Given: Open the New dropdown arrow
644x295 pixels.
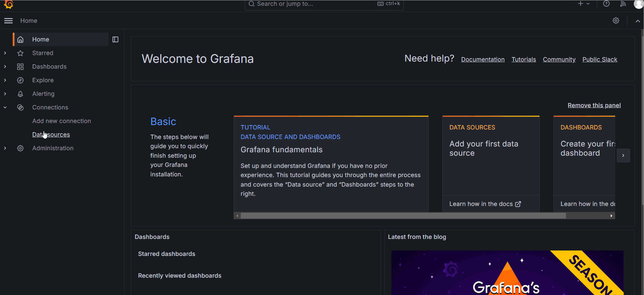Looking at the screenshot, I should point(588,4).
